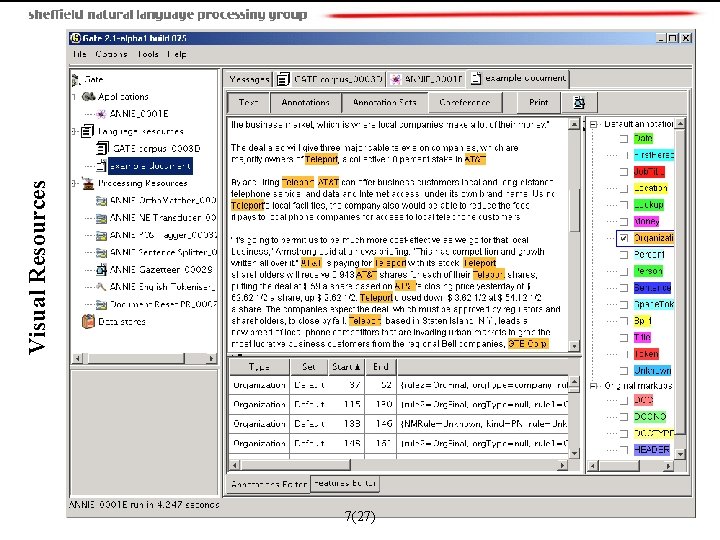Click the ANNIE NE Transducer icon

point(101,218)
